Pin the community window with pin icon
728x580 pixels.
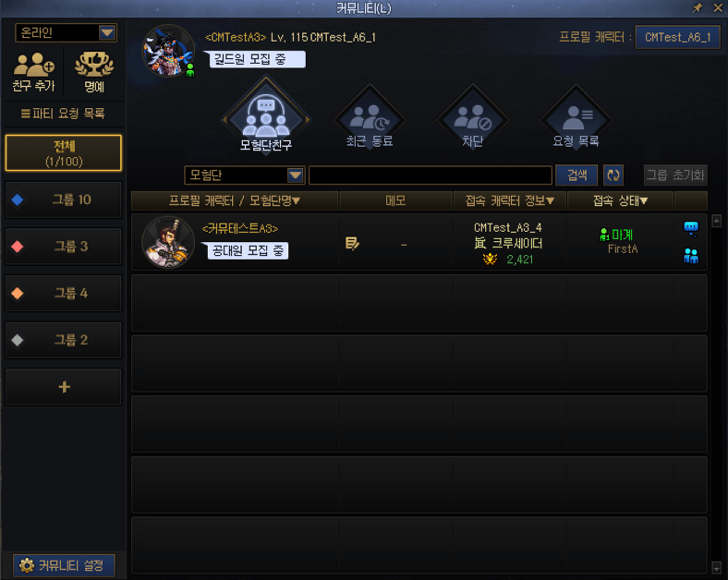[698, 7]
